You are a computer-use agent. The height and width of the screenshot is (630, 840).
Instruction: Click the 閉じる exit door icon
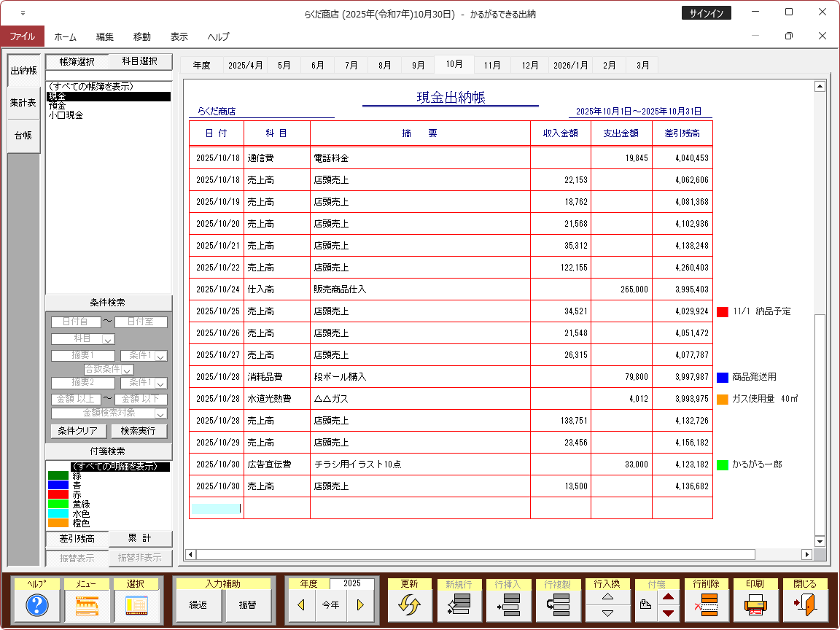pyautogui.click(x=805, y=605)
